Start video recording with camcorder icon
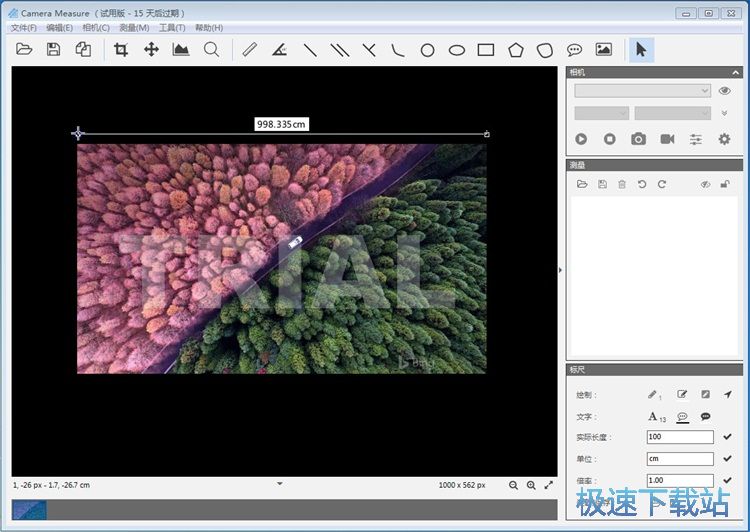Image resolution: width=750 pixels, height=532 pixels. 667,139
